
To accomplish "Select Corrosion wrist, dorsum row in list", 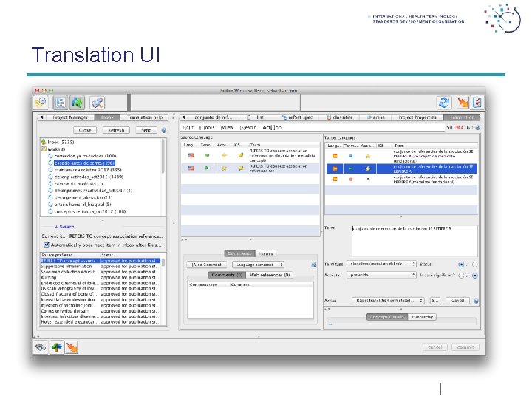I will coord(100,311).
